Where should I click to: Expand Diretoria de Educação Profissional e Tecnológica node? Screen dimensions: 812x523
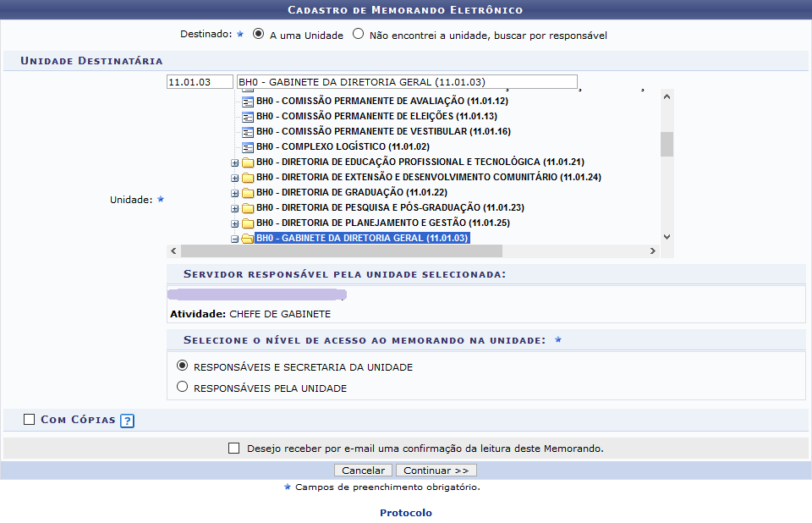tap(234, 162)
